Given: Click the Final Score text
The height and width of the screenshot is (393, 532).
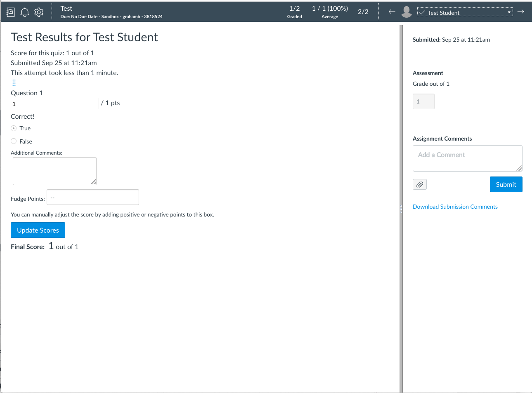Looking at the screenshot, I should tap(45, 246).
